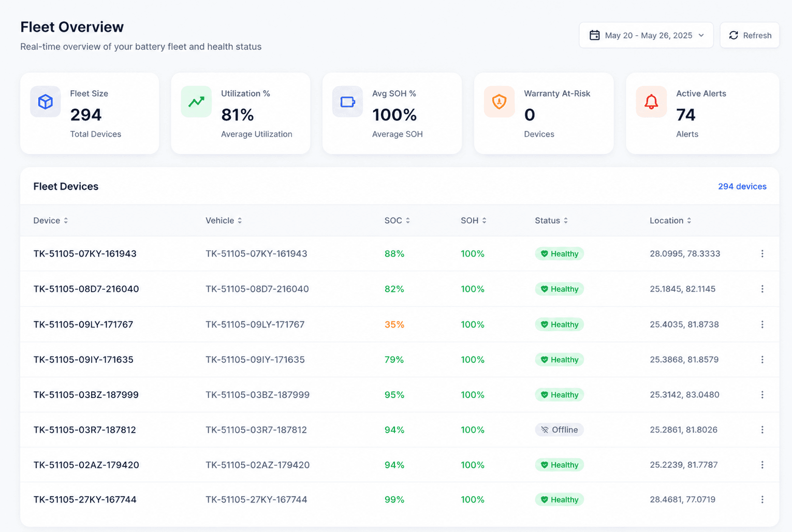The width and height of the screenshot is (792, 532).
Task: Open device TK-51105-09LY-171767
Action: point(83,324)
